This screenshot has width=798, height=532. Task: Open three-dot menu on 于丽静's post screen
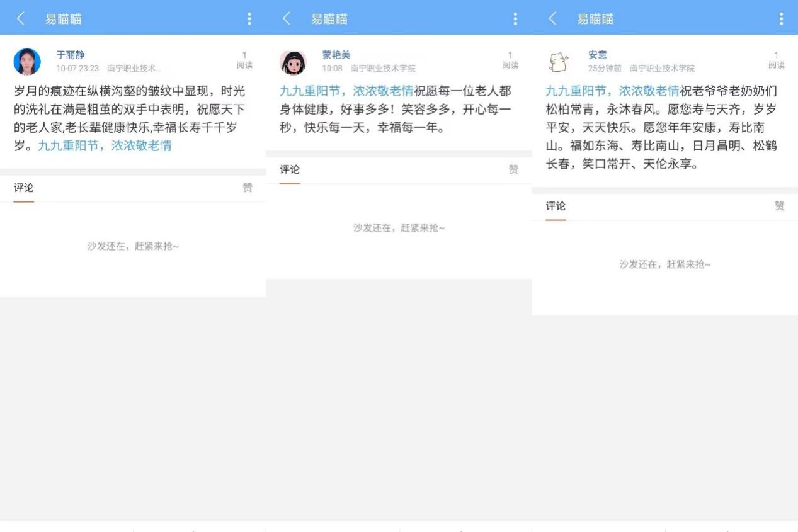(249, 19)
